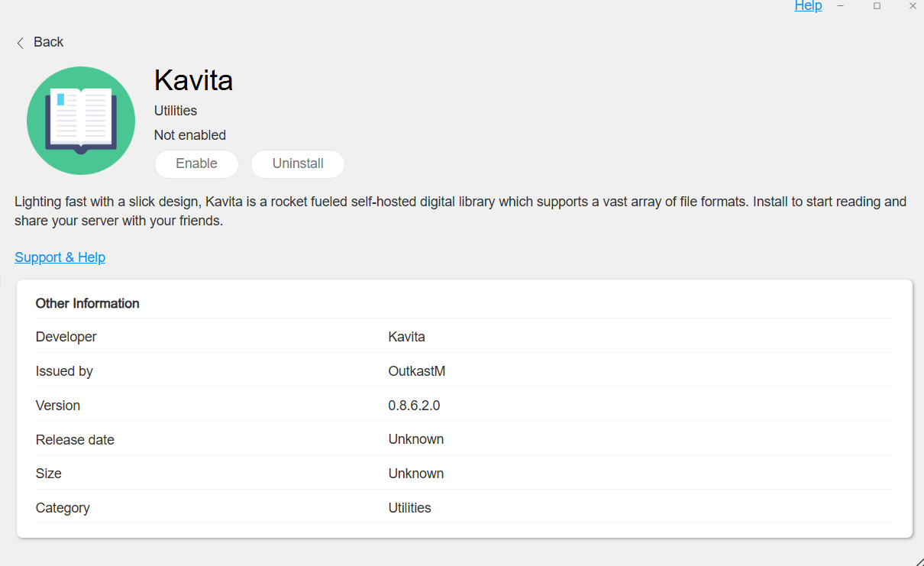Image resolution: width=924 pixels, height=566 pixels.
Task: Click the Issued by value OutkastM
Action: 417,371
